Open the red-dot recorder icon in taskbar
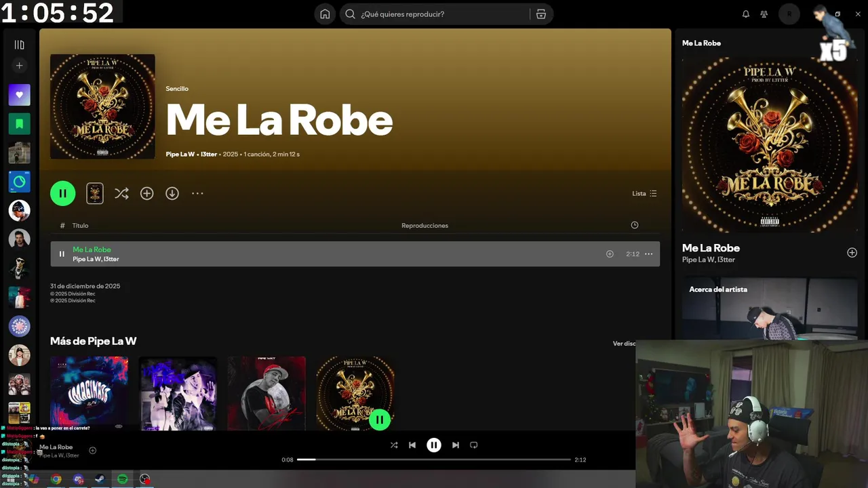Viewport: 868px width, 488px height. (144, 479)
